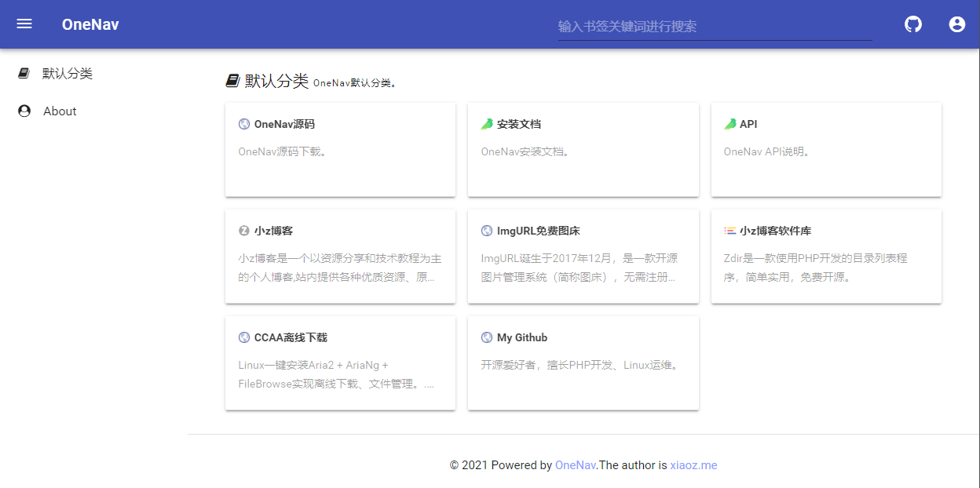Viewport: 980px width, 488px height.
Task: Click the description starting 'ImgURL诞生于2017年12月'
Action: [580, 268]
